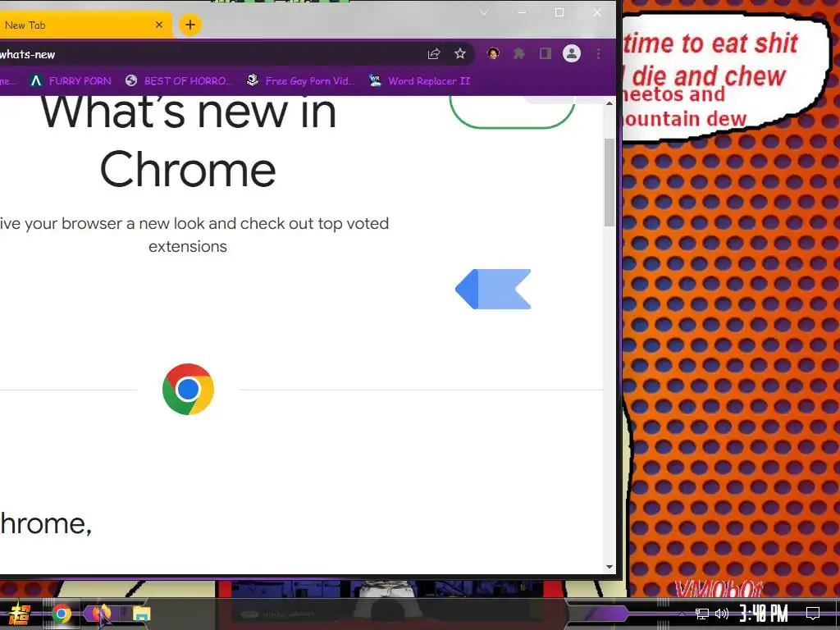Open the pinned extension with avatar icon

493,53
